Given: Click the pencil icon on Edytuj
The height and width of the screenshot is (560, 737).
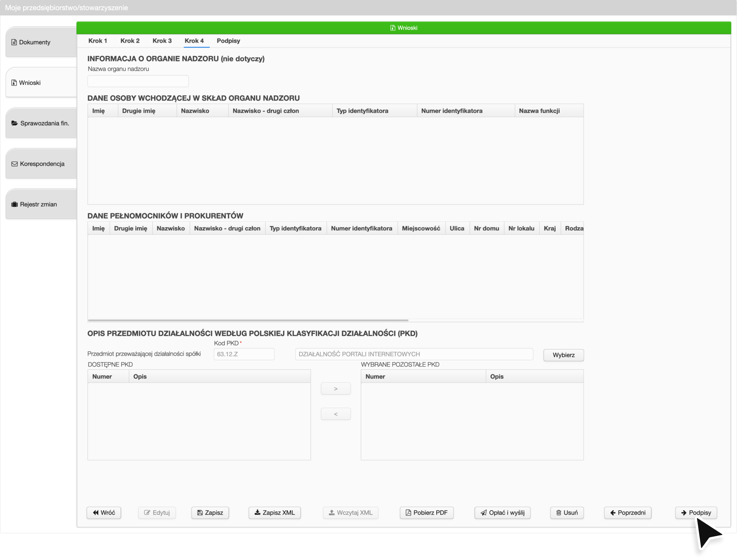Looking at the screenshot, I should click(x=147, y=513).
